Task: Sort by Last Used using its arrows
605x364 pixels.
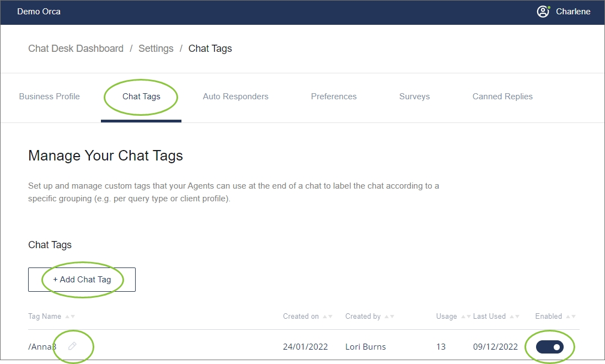Action: 514,317
